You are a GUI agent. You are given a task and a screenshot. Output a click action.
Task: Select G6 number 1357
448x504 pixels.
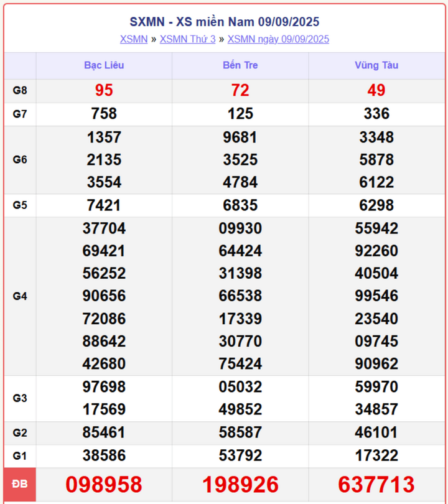coord(104,138)
